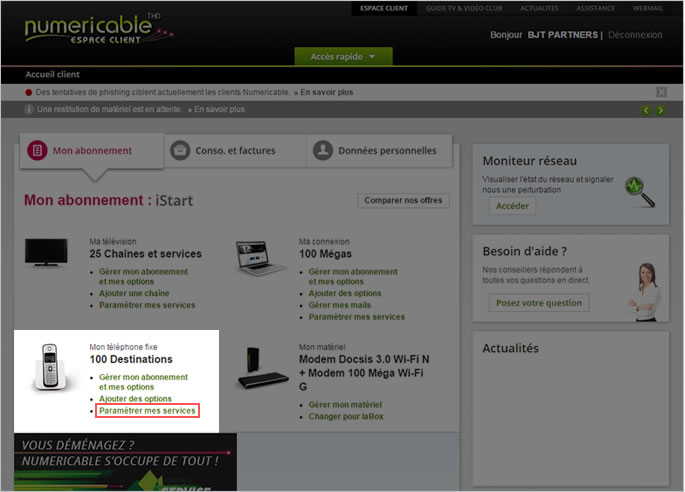Show previous notification with left arrow

tap(646, 110)
